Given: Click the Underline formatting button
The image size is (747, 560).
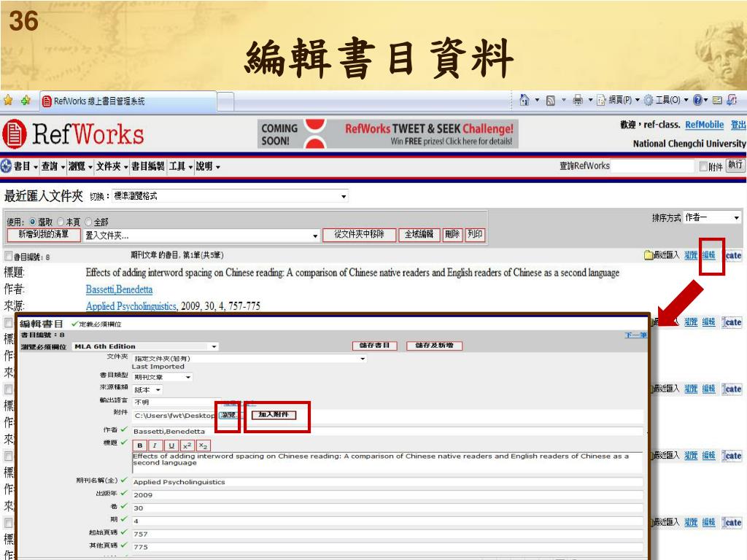Looking at the screenshot, I should tap(171, 446).
